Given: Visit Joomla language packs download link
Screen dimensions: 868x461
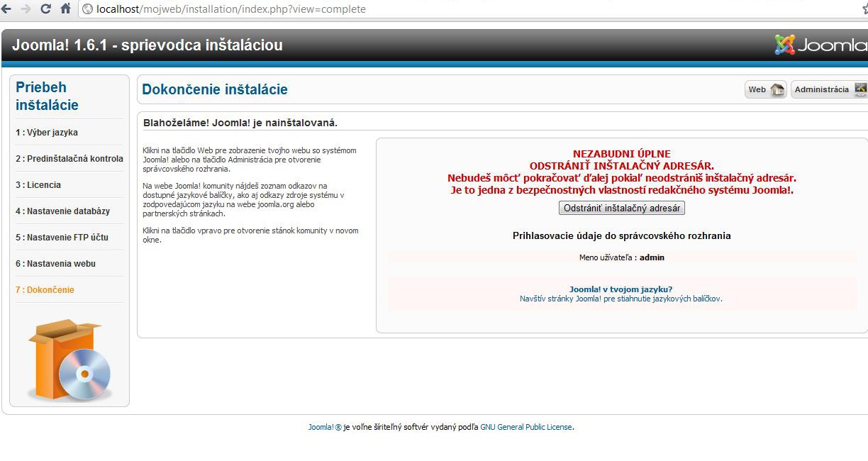Looking at the screenshot, I should coord(621,299).
